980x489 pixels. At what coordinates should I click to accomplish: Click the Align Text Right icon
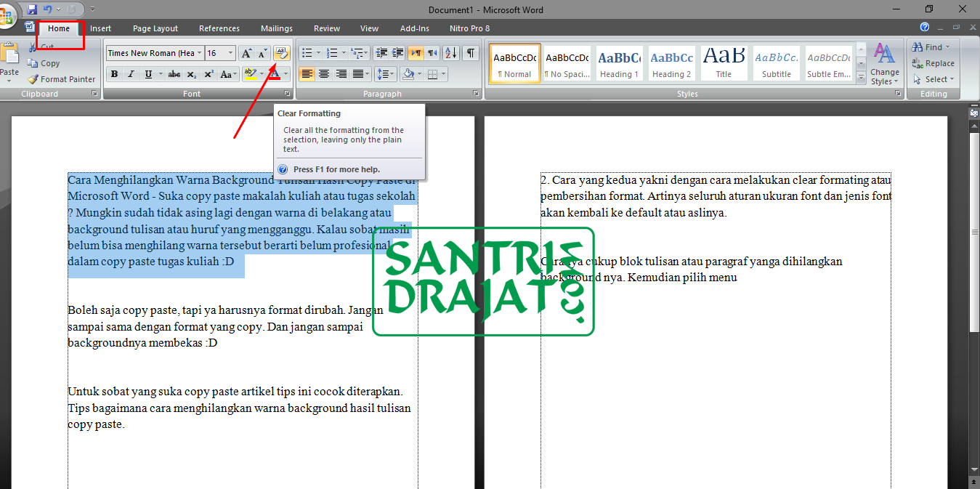pyautogui.click(x=341, y=74)
